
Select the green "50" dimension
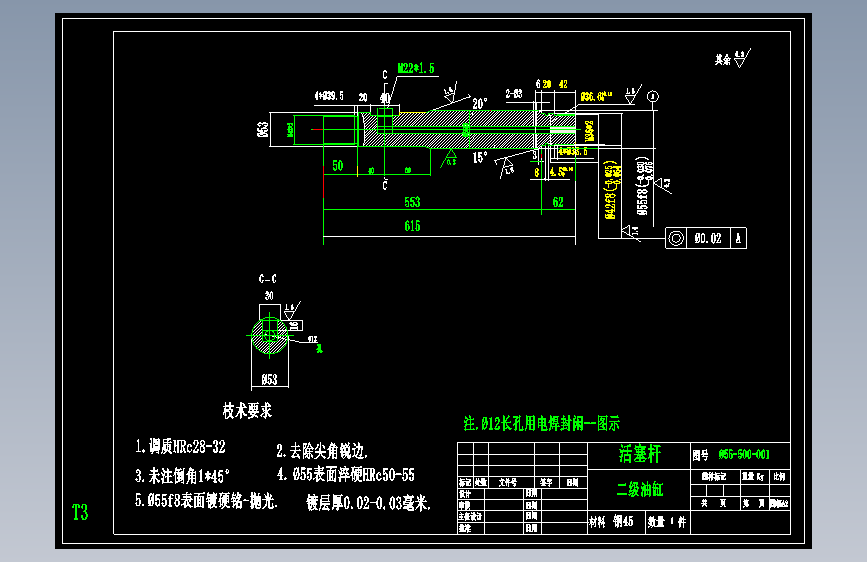pyautogui.click(x=337, y=165)
